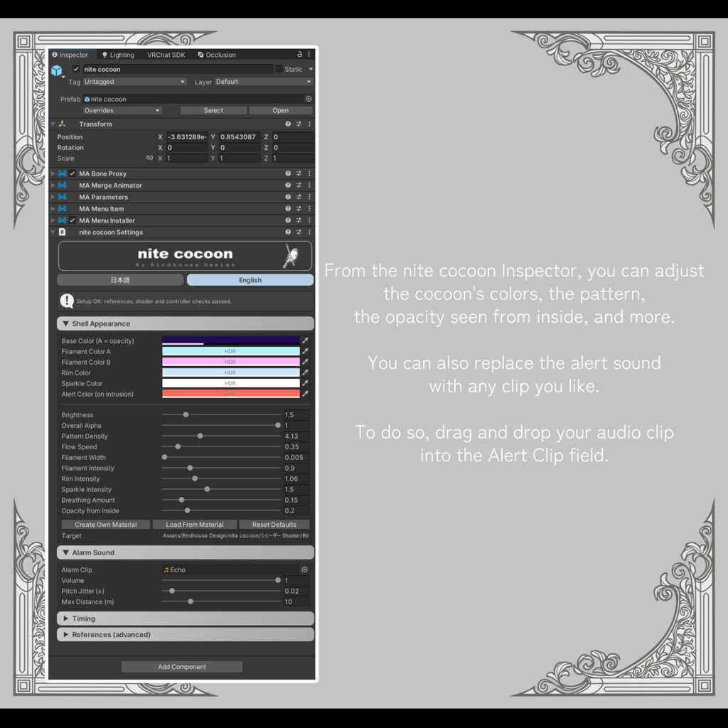
Task: Toggle the Scale constrain proportions link icon
Action: pyautogui.click(x=149, y=158)
